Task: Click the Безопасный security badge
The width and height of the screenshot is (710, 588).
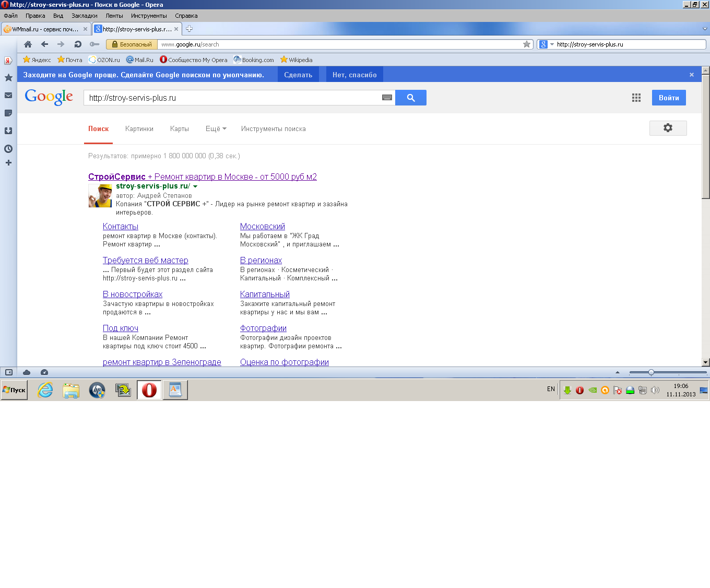Action: pos(131,44)
